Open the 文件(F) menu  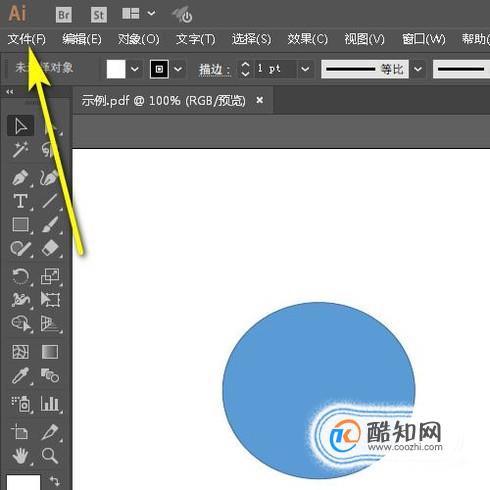point(27,39)
